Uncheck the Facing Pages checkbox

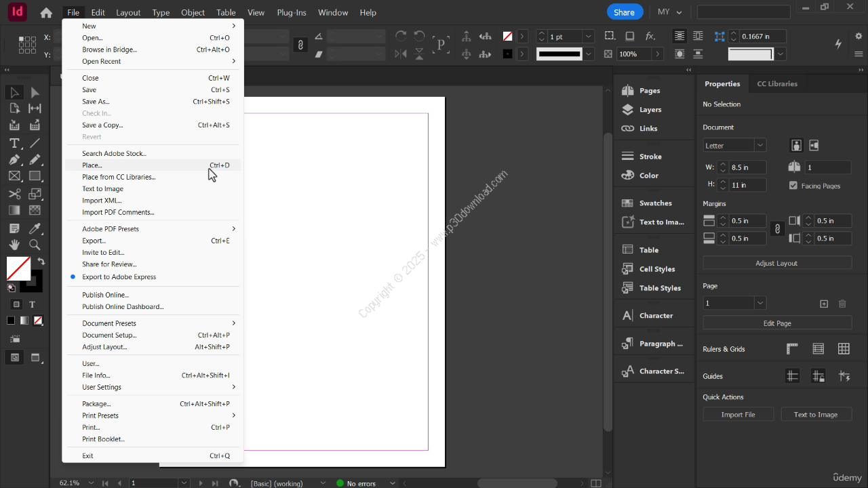793,186
